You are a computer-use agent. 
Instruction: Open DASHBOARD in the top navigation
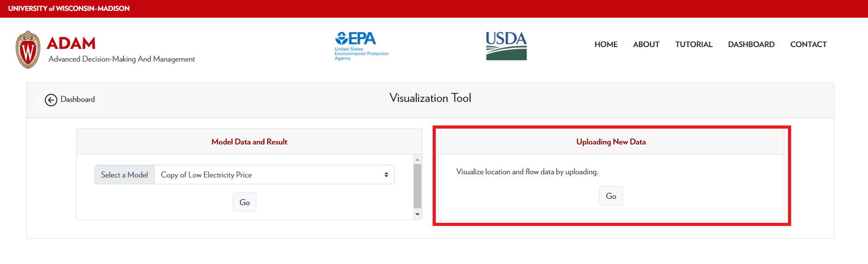[751, 44]
